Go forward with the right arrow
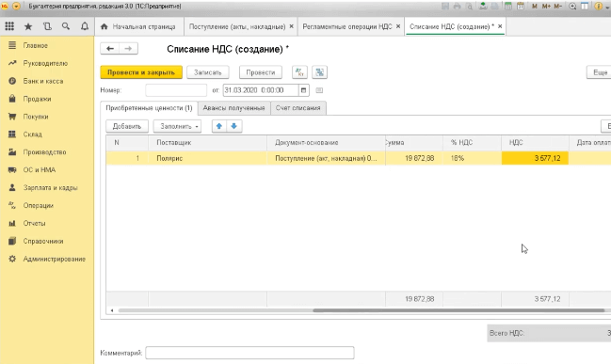Screen dimensions: 611x364 click(128, 49)
